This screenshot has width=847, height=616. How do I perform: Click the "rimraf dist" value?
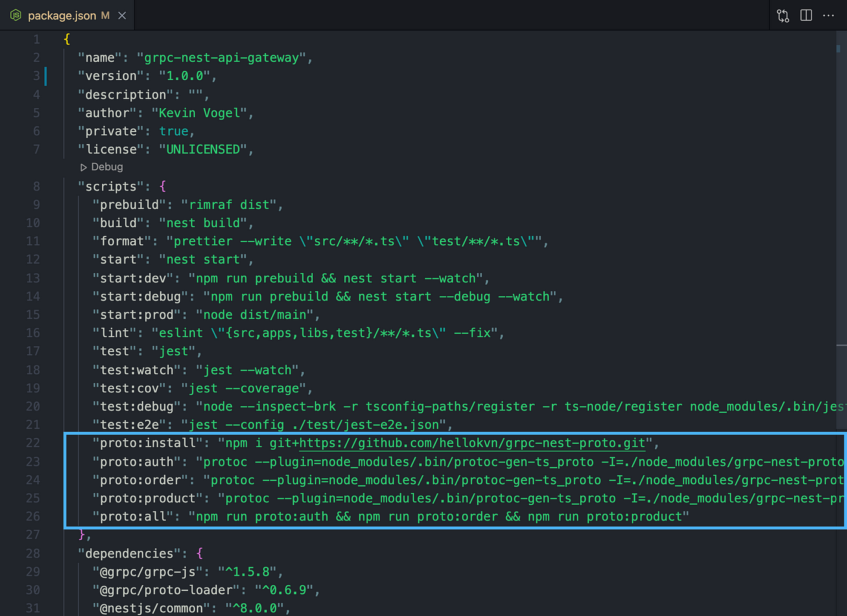229,204
